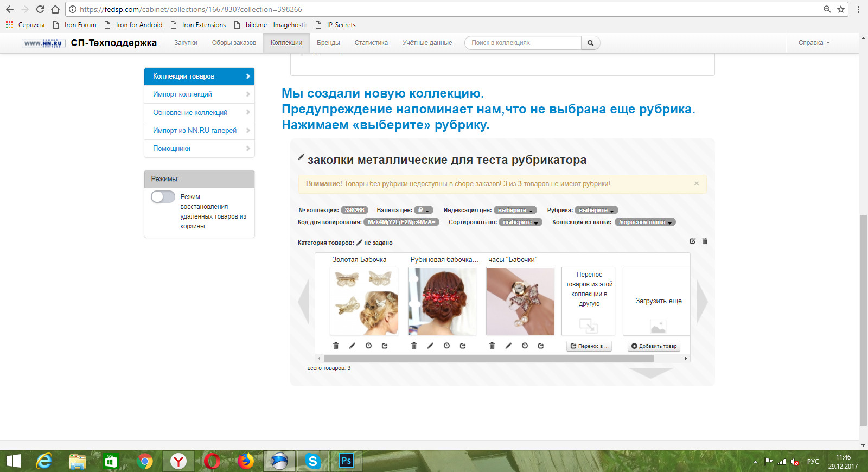The height and width of the screenshot is (472, 868).
Task: Open the Сортировать по dropdown
Action: click(x=520, y=222)
